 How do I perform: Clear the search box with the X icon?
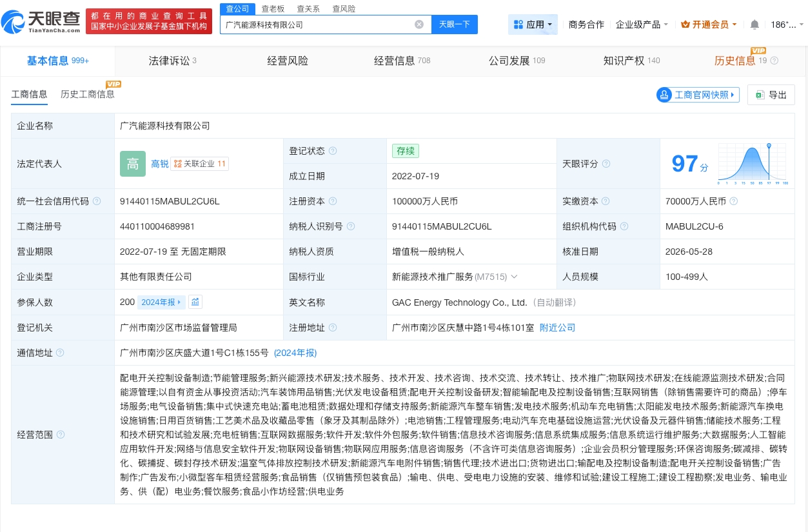419,25
